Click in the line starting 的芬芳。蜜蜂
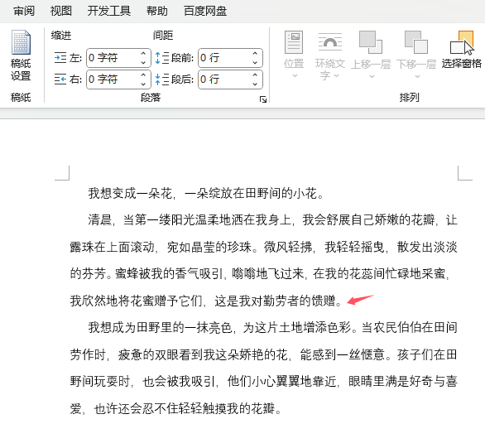The image size is (485, 448). click(260, 273)
